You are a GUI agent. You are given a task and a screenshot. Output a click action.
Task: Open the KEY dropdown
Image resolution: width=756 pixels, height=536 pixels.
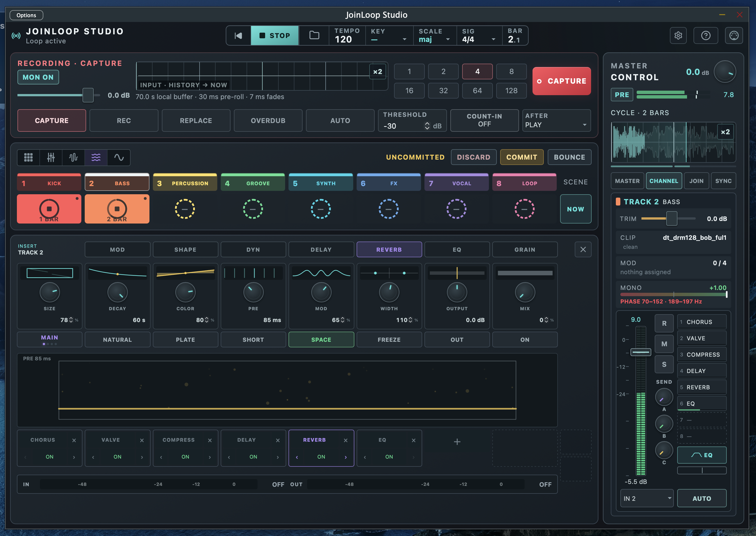389,35
